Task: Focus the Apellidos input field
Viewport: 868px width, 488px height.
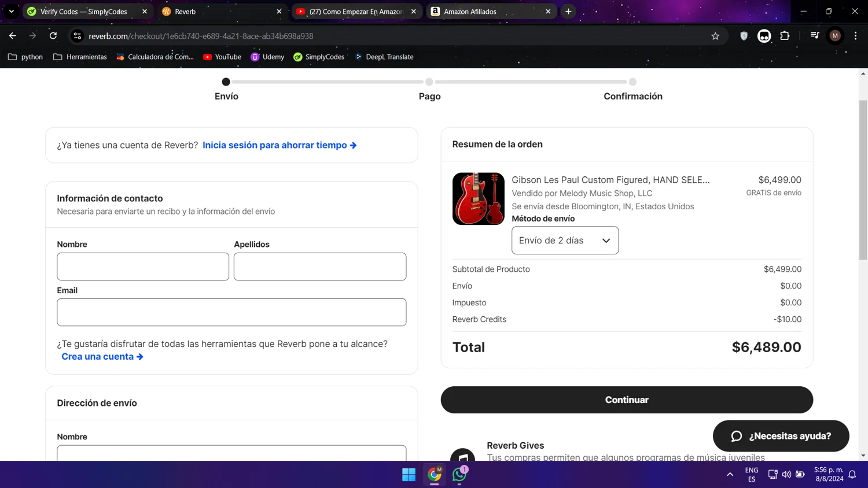Action: coord(320,267)
